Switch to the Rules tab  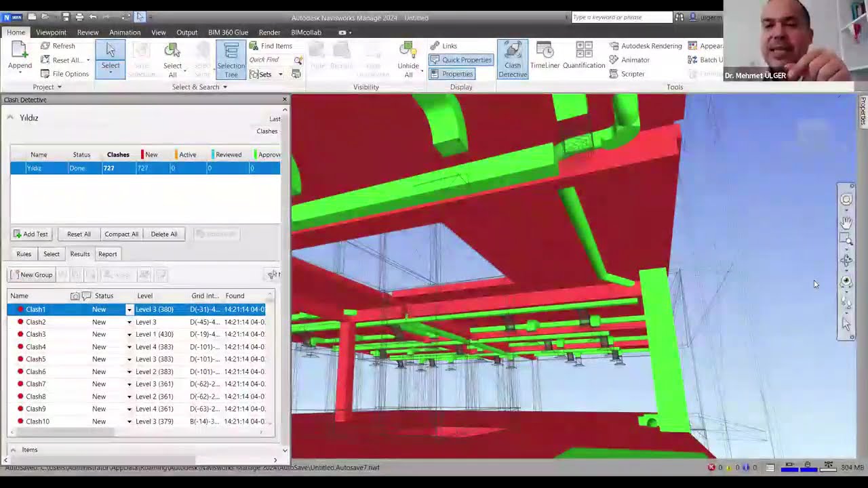pos(24,254)
